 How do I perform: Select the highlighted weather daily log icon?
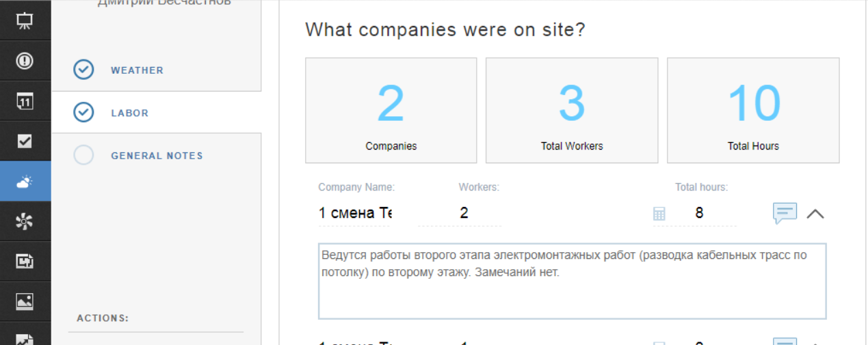[25, 182]
